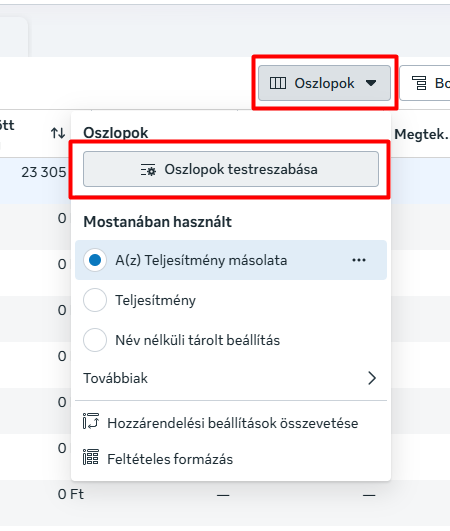Click the gear-list icon in Oszlopok testreszabása

(148, 170)
